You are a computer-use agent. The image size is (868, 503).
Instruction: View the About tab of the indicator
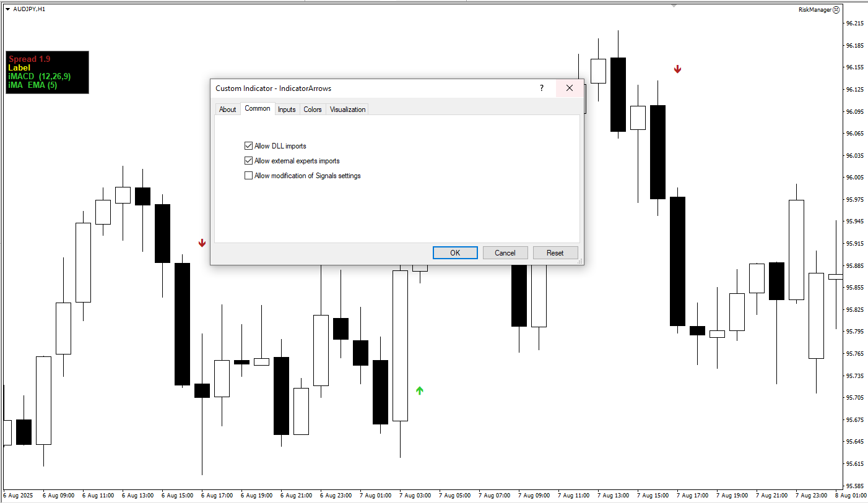pos(227,109)
